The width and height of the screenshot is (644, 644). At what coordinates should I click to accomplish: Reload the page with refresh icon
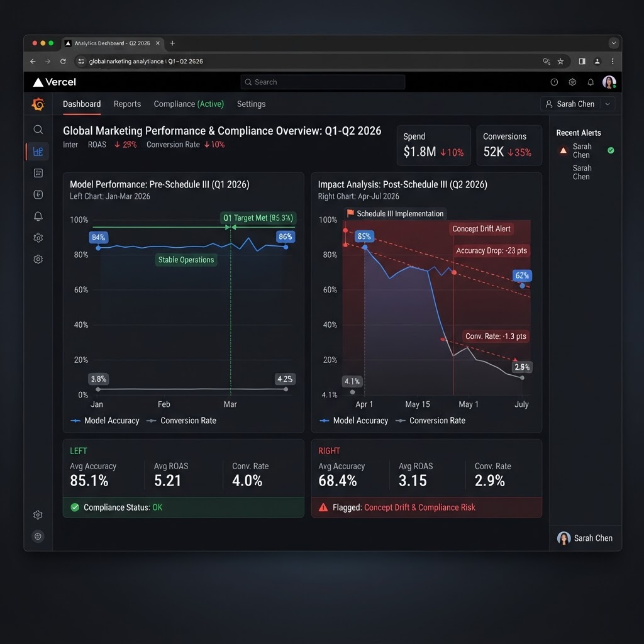tap(63, 61)
